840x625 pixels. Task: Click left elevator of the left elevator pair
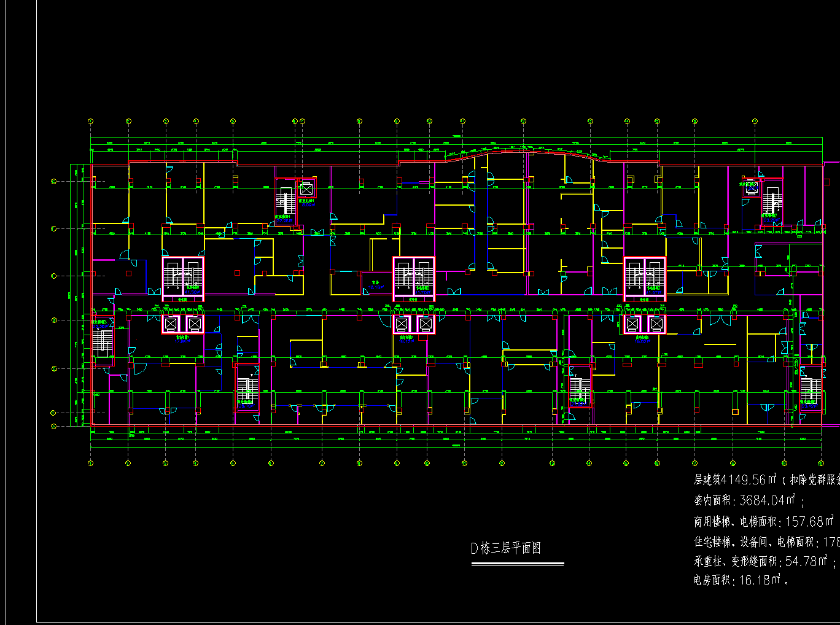pyautogui.click(x=171, y=324)
